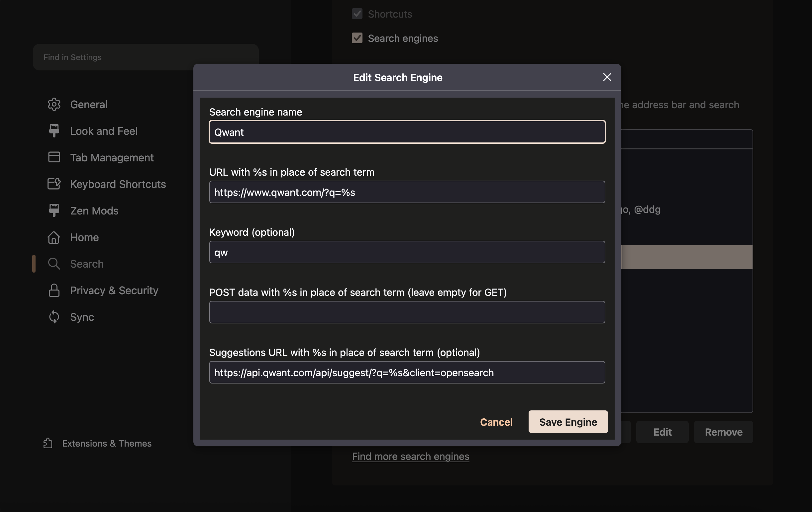Click the Extensions & Themes puzzle icon
812x512 pixels.
[x=48, y=443]
